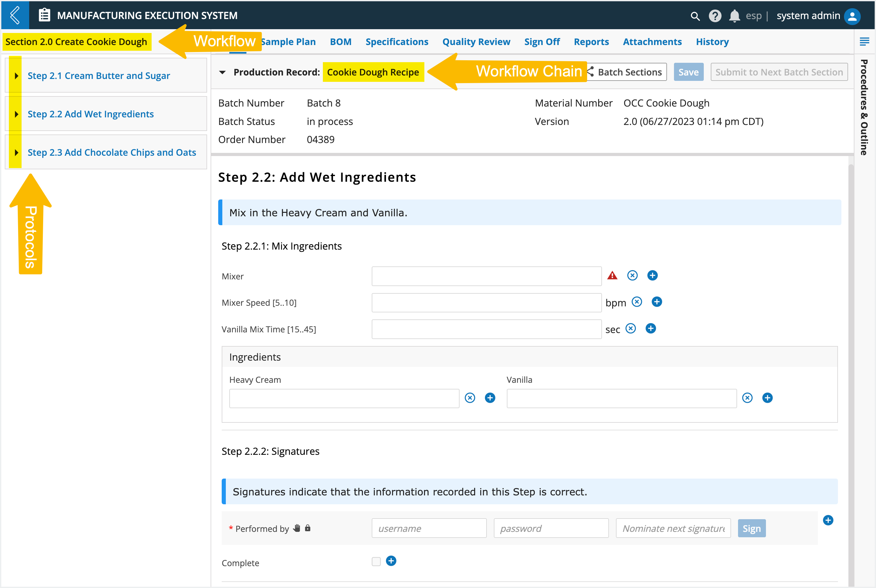Open the notifications bell icon
Viewport: 876px width, 588px height.
point(734,16)
